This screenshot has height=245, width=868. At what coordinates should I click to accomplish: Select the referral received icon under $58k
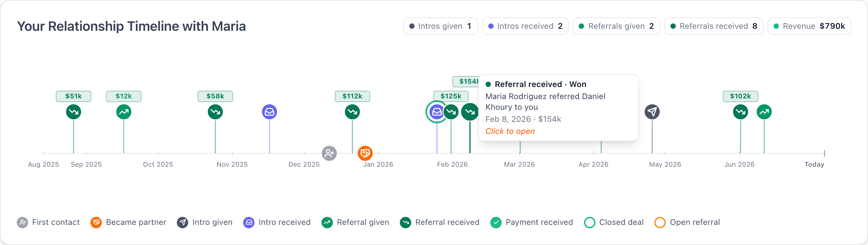click(215, 112)
